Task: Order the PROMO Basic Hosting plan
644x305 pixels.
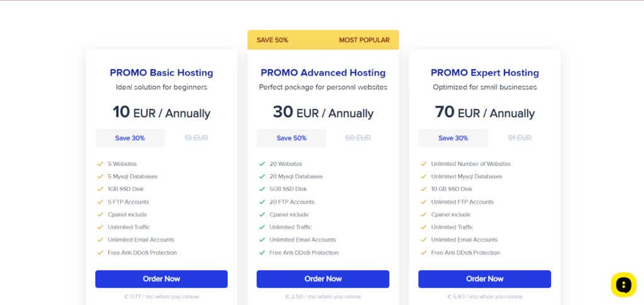Action: pyautogui.click(x=162, y=279)
